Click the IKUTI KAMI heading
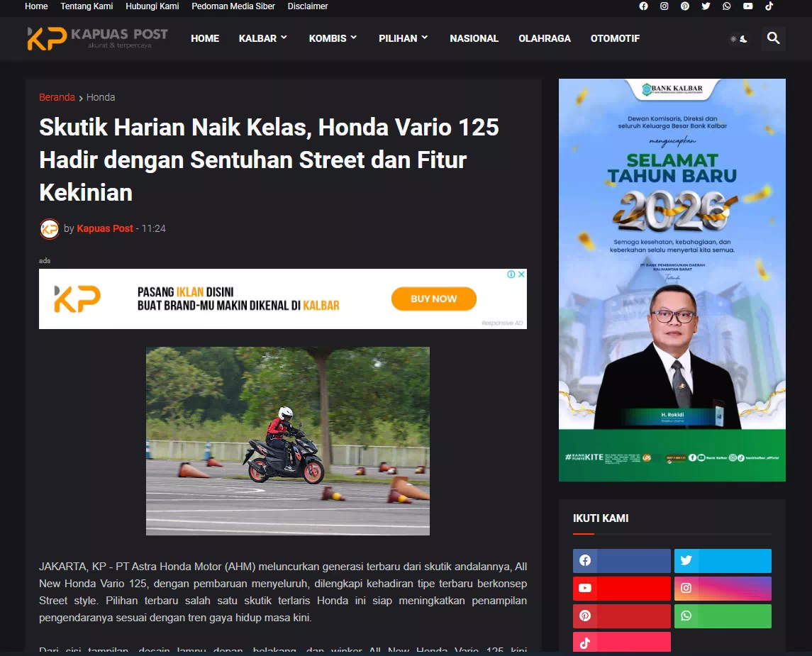812x656 pixels. [x=601, y=518]
